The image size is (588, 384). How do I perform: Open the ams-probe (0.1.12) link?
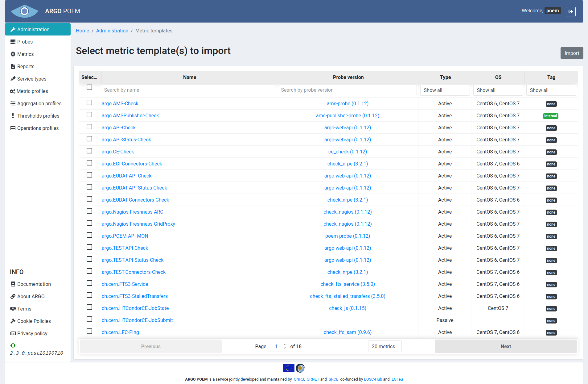[347, 103]
